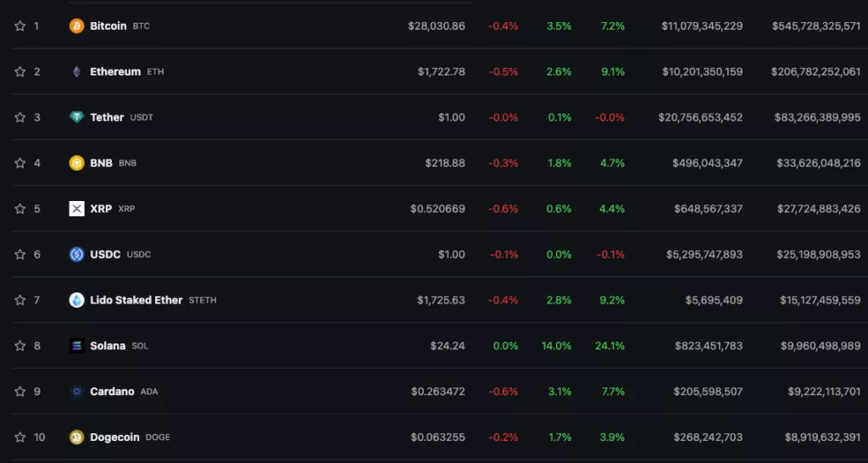Open the Ethereum coin page

coord(115,71)
